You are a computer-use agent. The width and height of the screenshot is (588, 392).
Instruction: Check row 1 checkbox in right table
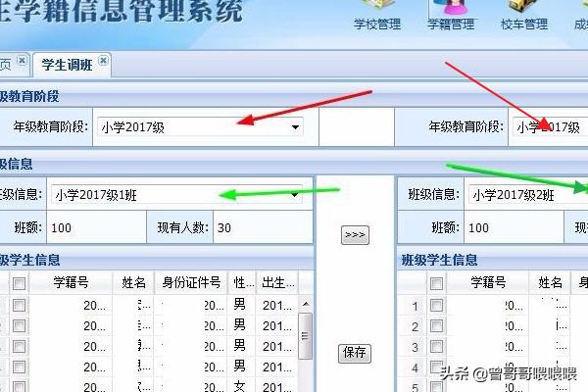click(x=436, y=306)
